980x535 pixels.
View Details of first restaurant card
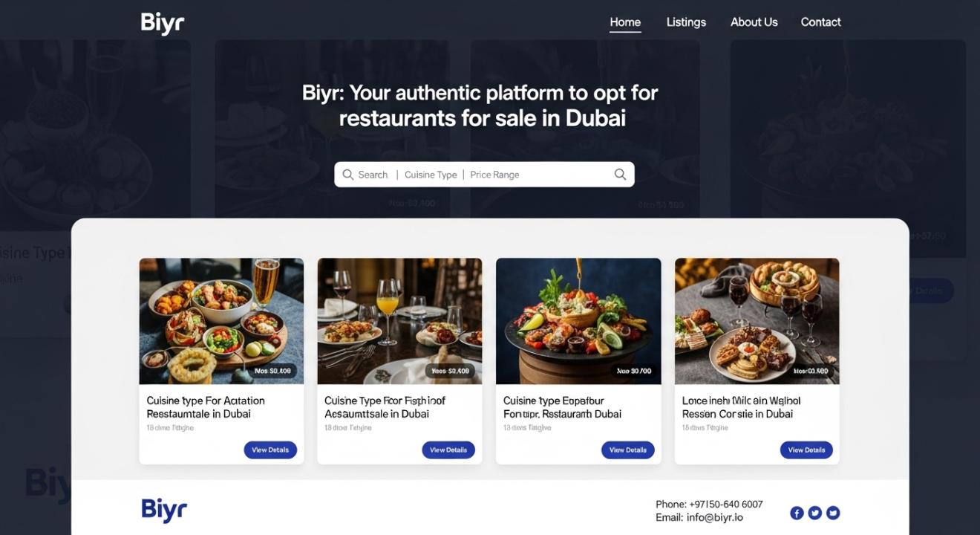tap(270, 450)
